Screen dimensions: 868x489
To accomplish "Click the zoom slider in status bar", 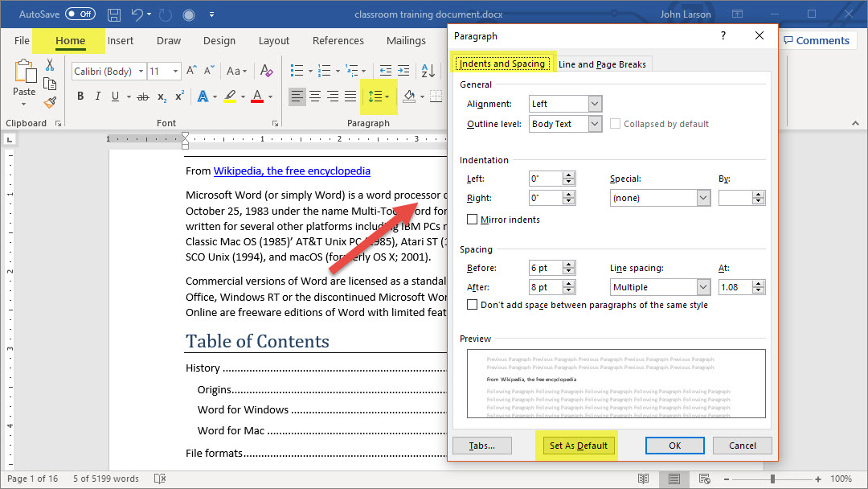I will tap(772, 479).
